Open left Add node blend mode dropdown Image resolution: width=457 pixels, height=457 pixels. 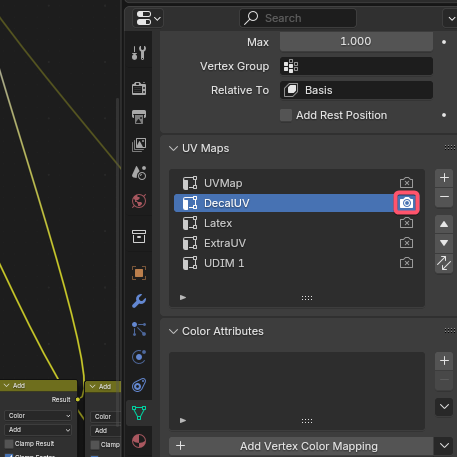(x=38, y=430)
